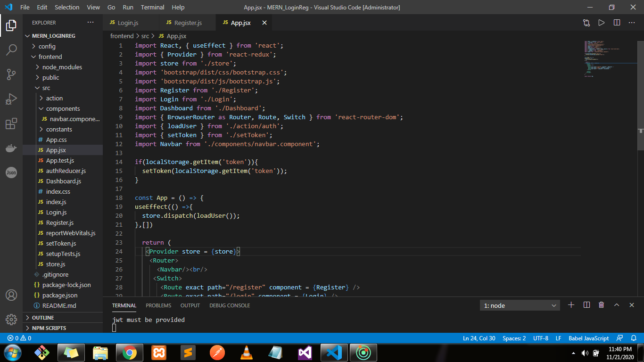Switch to the Register.js editor tab
The height and width of the screenshot is (362, 644).
[188, 23]
